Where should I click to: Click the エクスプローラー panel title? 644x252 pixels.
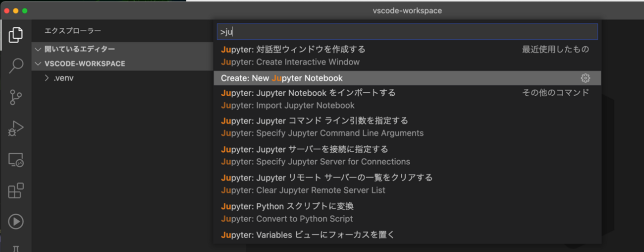(x=73, y=31)
